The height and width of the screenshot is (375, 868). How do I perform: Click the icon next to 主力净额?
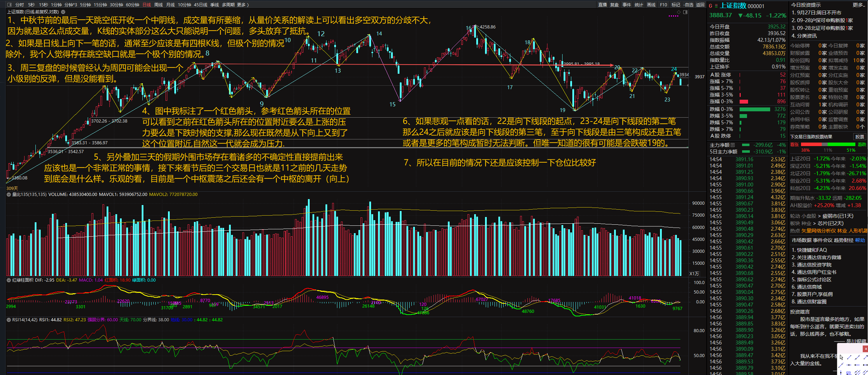click(733, 145)
